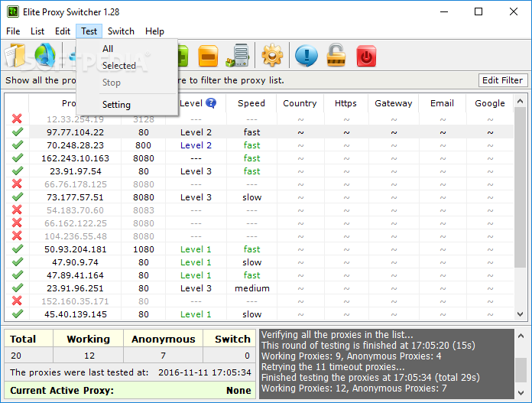Click the Total column header in stats
Image resolution: width=532 pixels, height=403 pixels.
click(x=28, y=339)
